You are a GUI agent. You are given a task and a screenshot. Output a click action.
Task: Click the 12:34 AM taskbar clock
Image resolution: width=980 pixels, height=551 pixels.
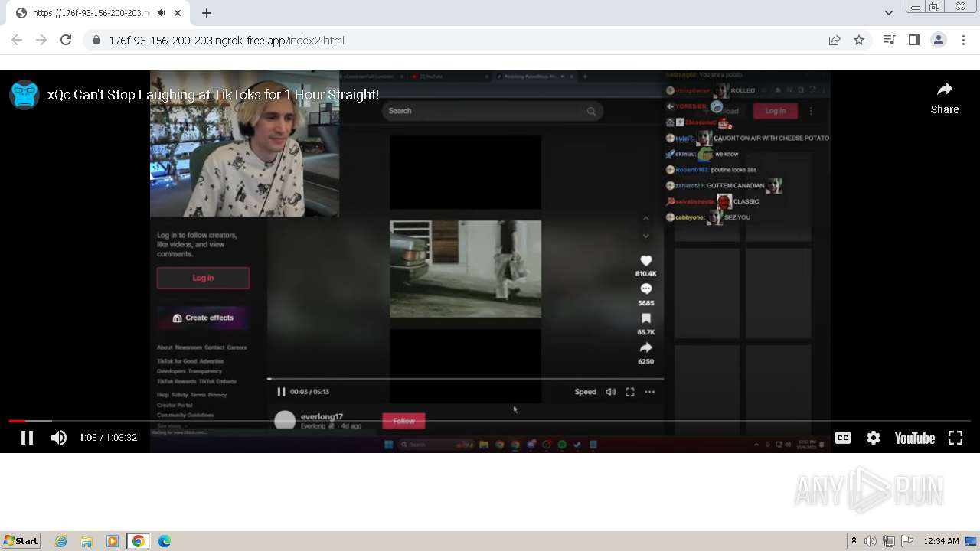click(x=941, y=541)
